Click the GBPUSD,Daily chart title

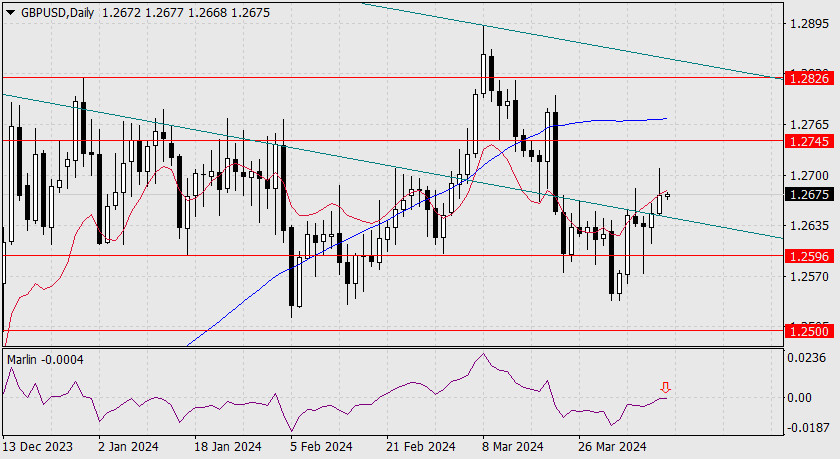pyautogui.click(x=57, y=13)
